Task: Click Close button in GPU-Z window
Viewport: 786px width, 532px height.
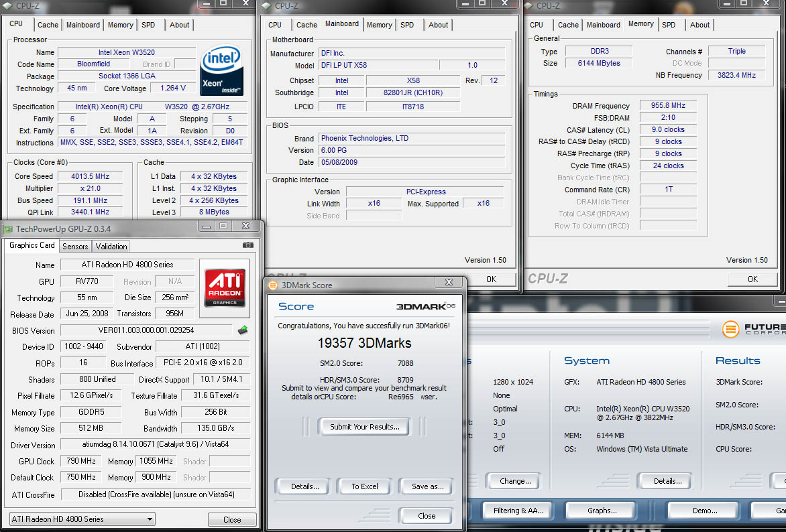Action: [x=232, y=519]
